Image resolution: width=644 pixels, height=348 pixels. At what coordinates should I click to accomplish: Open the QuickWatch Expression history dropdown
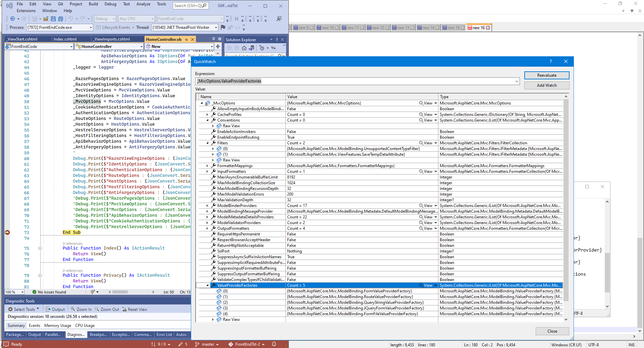pos(517,81)
